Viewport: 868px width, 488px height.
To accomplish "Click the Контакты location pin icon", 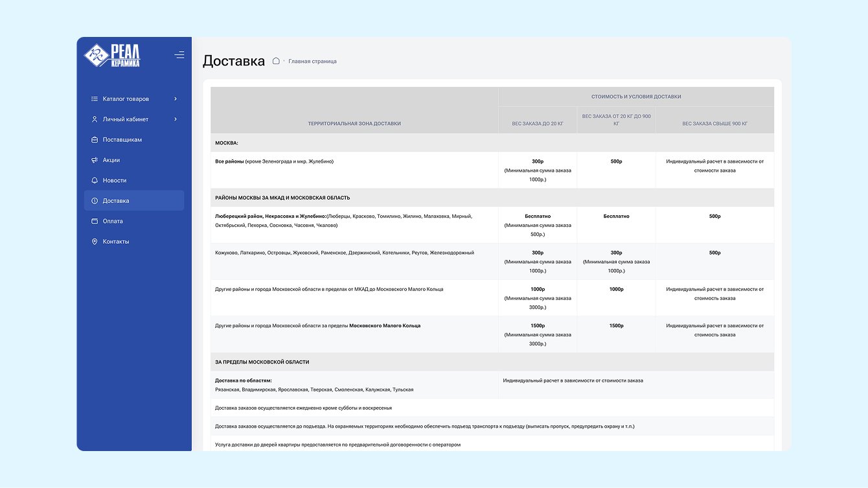I will [x=95, y=242].
